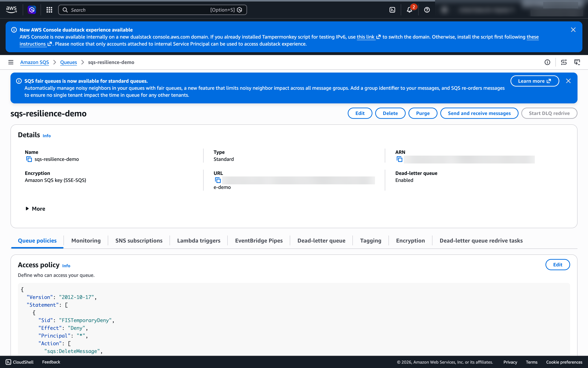Click the Dead-letter queue 'Enabled' value
This screenshot has width=588, height=368.
tap(404, 180)
